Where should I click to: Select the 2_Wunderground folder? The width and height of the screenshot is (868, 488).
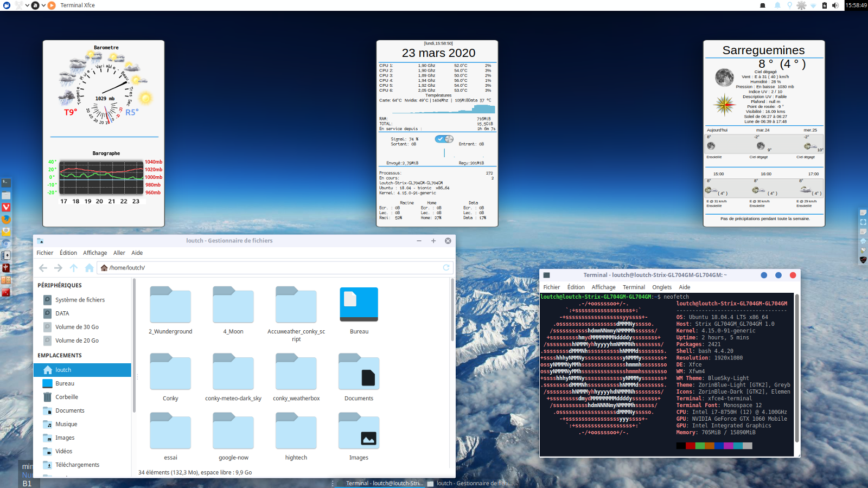coord(170,310)
